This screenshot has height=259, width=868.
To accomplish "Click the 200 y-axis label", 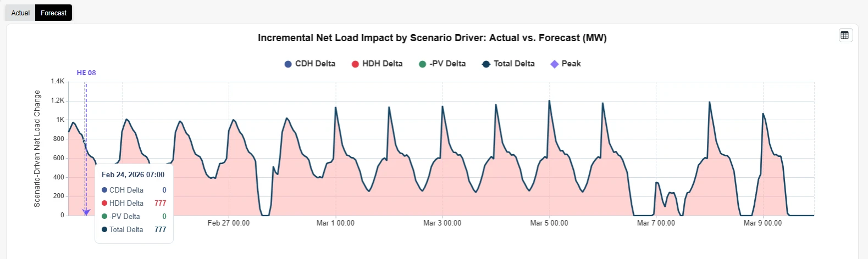I will pos(59,196).
